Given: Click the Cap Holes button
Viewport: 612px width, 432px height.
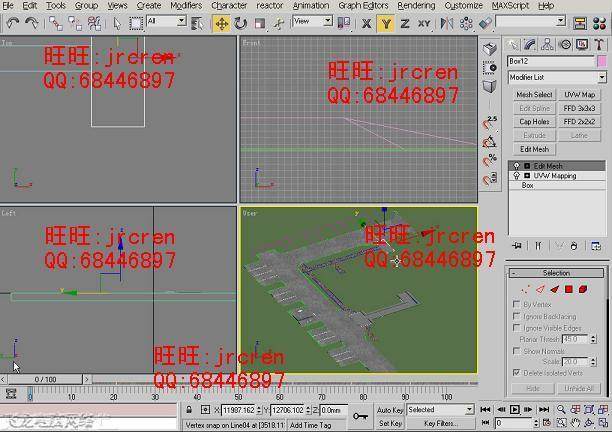Looking at the screenshot, I should click(x=534, y=122).
